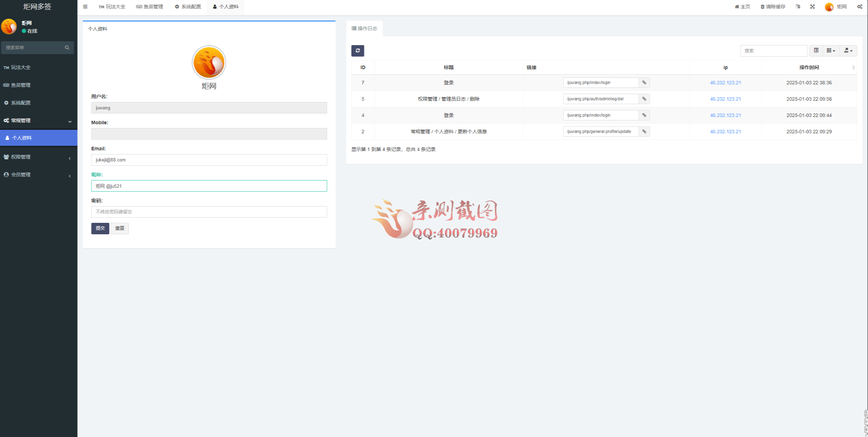Click the 清除缓存 clear cache link
Image resolution: width=868 pixels, height=437 pixels.
click(773, 7)
